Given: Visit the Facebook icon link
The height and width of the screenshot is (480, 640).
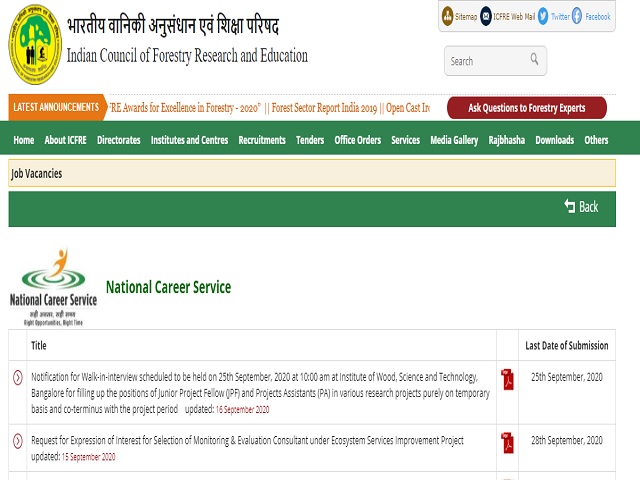Looking at the screenshot, I should pos(577,16).
